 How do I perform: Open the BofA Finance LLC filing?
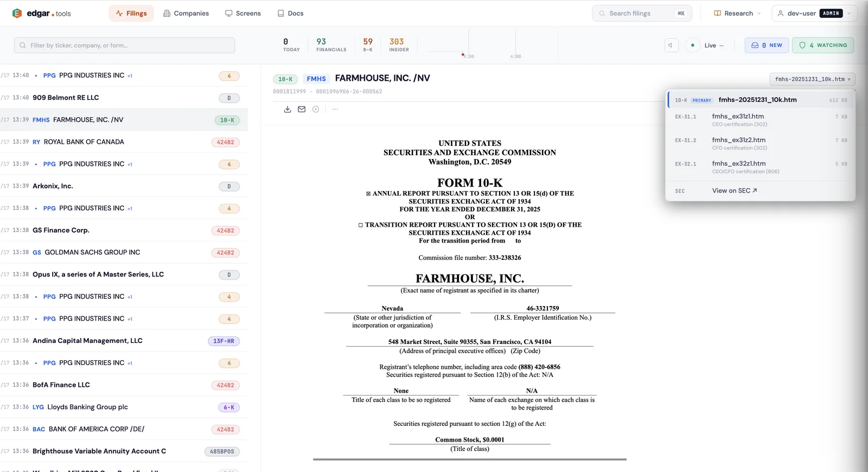coord(124,385)
